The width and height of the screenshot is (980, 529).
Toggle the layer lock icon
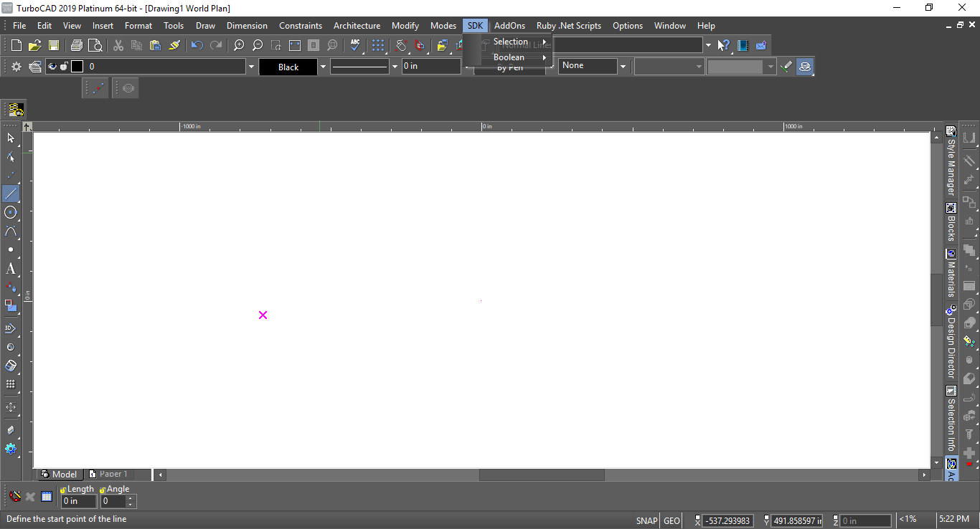(x=64, y=67)
